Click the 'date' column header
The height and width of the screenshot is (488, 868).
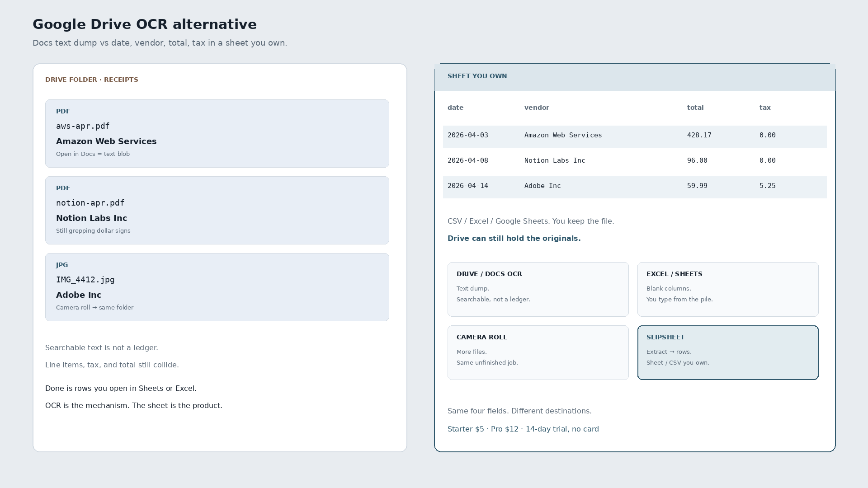[455, 108]
